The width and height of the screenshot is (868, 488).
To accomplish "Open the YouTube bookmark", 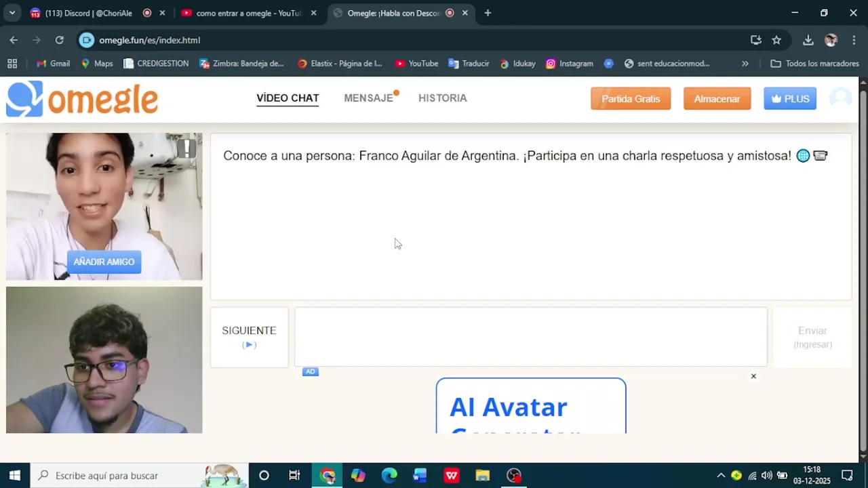I will pyautogui.click(x=416, y=63).
